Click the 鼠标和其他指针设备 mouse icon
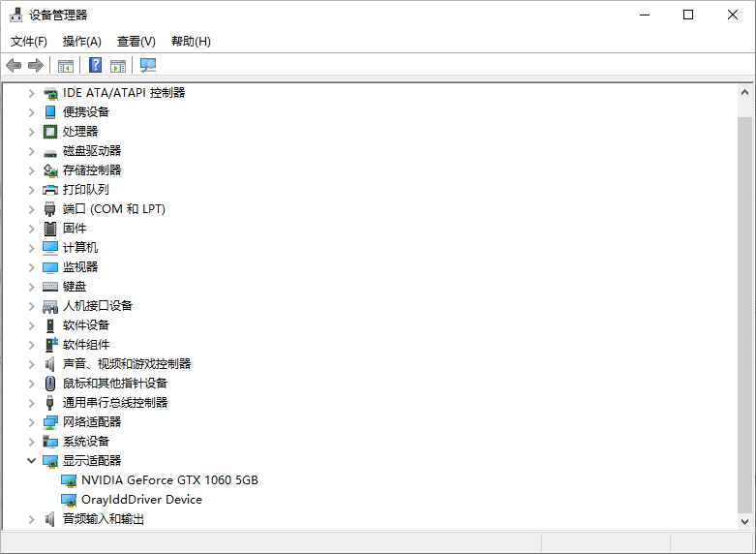 pos(50,384)
